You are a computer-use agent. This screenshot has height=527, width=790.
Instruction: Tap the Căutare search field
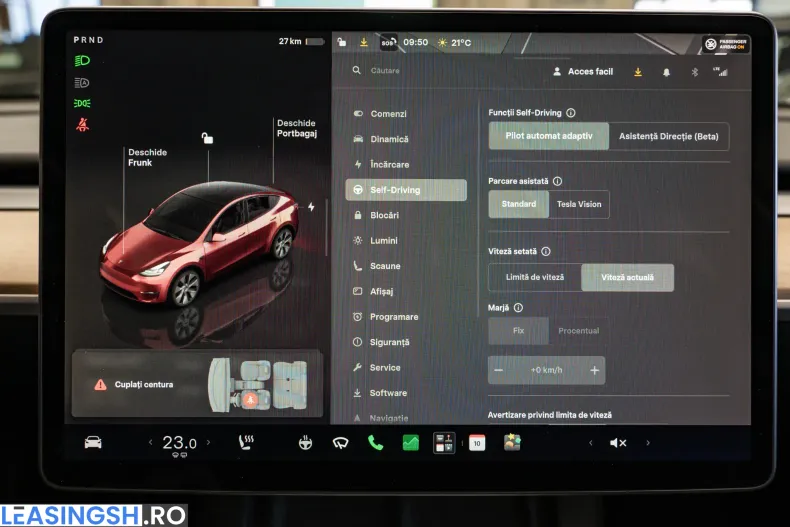click(x=386, y=71)
